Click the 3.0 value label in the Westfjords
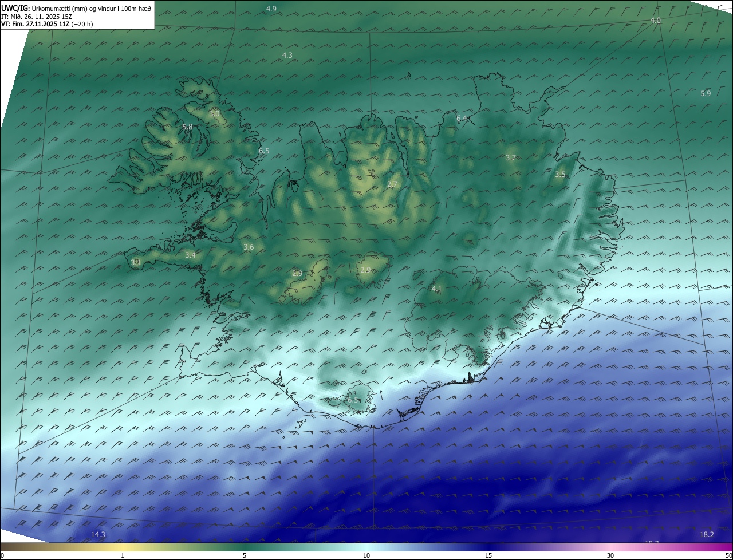Viewport: 733px width, 560px height. 214,114
